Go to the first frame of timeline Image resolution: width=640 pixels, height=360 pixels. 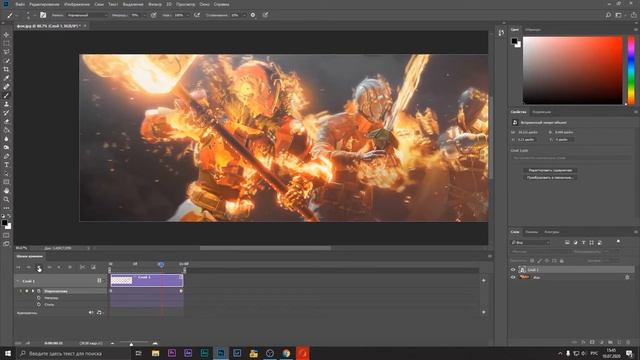(18, 267)
